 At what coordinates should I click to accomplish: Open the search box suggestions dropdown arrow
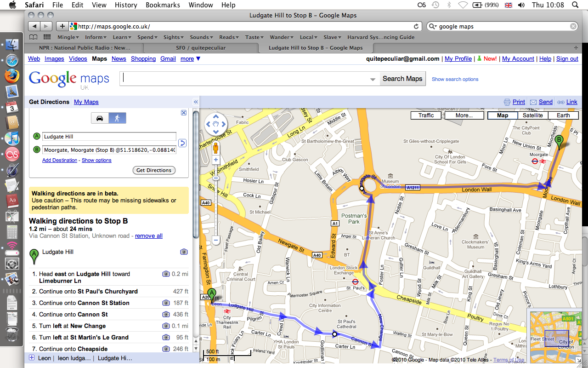click(373, 80)
